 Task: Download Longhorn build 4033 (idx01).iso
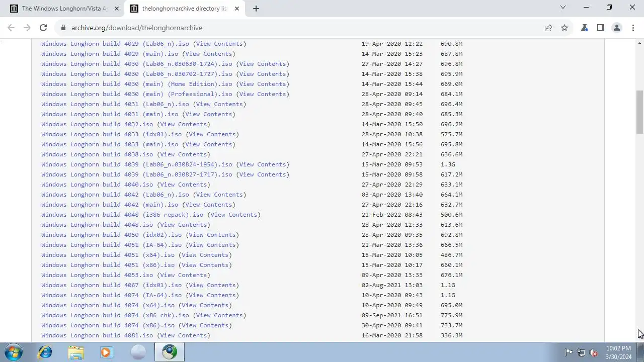click(112, 134)
